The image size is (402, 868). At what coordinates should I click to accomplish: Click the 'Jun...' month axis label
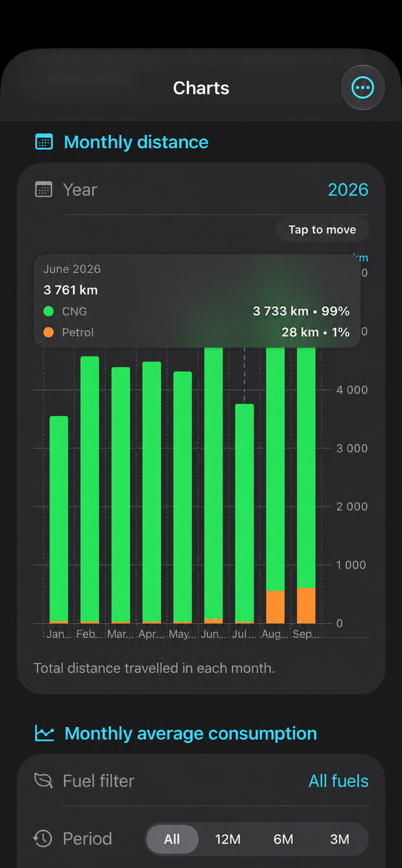213,634
